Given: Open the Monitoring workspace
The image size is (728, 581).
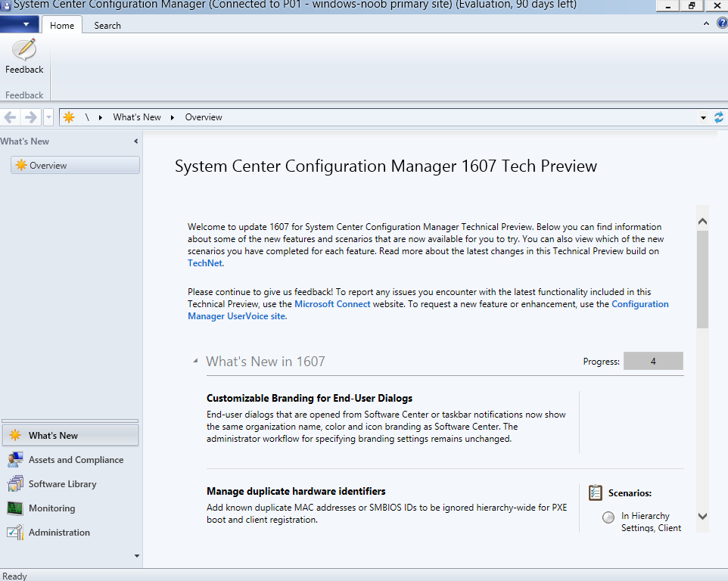Looking at the screenshot, I should (70, 508).
